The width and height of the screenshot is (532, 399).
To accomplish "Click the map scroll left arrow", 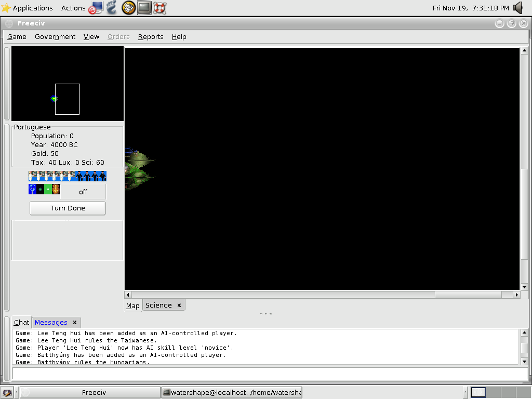I will pos(128,295).
